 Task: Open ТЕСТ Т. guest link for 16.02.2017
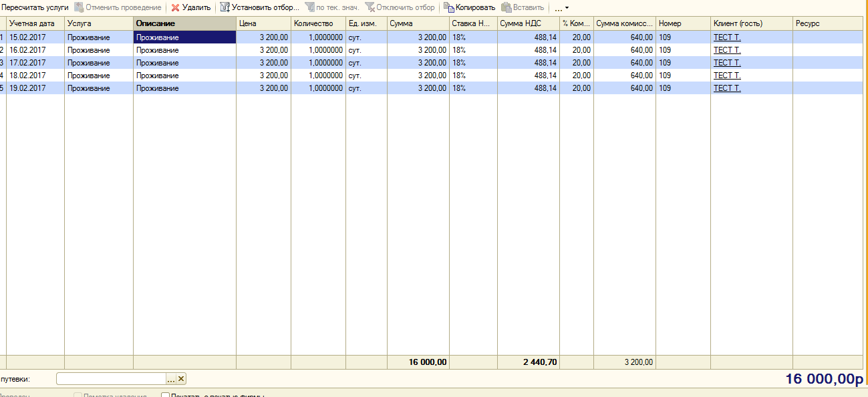(x=727, y=50)
